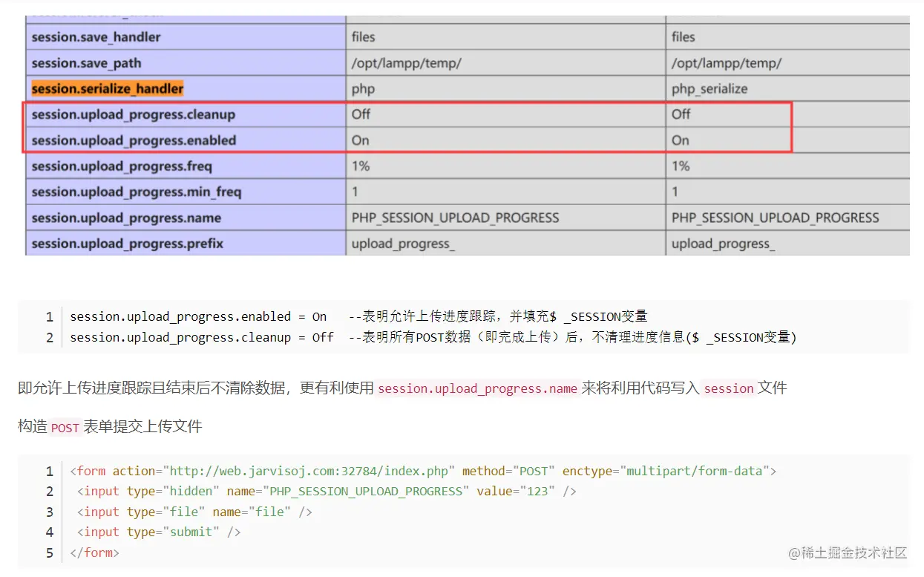Viewport: 924px width, 577px height.
Task: Click the session.upload_progress.prefix row label
Action: coord(128,244)
